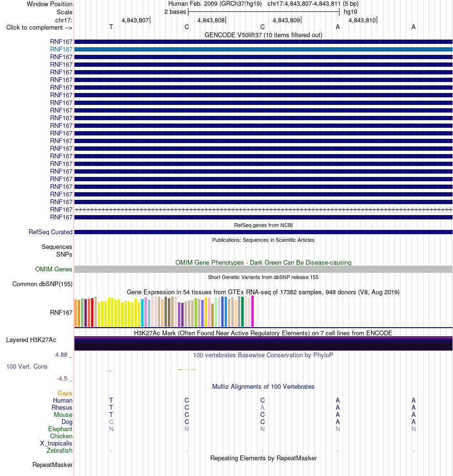Click the '2 bases' scale bar label
The image size is (453, 476).
[175, 12]
